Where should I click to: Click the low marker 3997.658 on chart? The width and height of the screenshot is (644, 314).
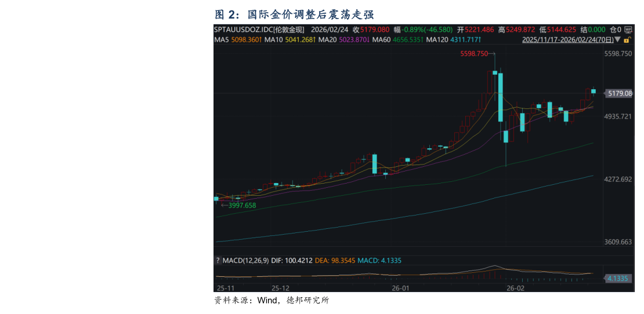click(x=243, y=205)
